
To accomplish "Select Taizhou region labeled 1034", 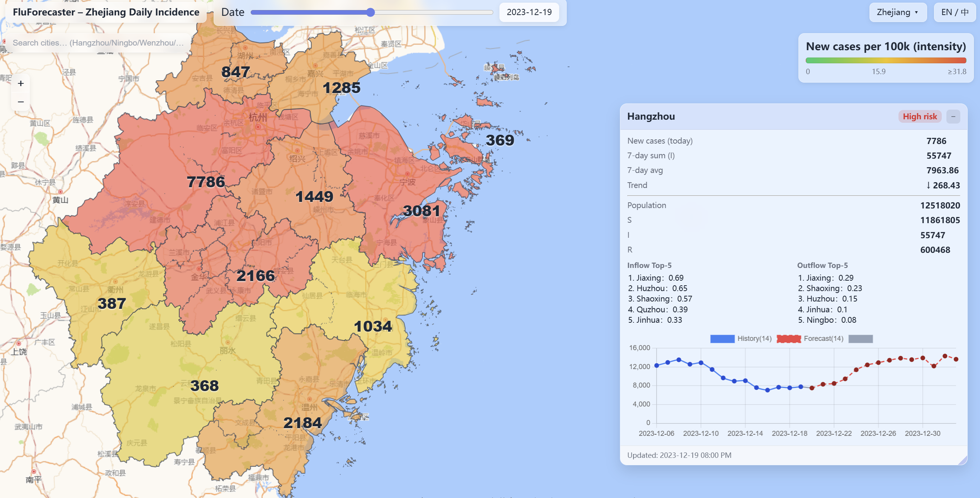I will [x=373, y=326].
